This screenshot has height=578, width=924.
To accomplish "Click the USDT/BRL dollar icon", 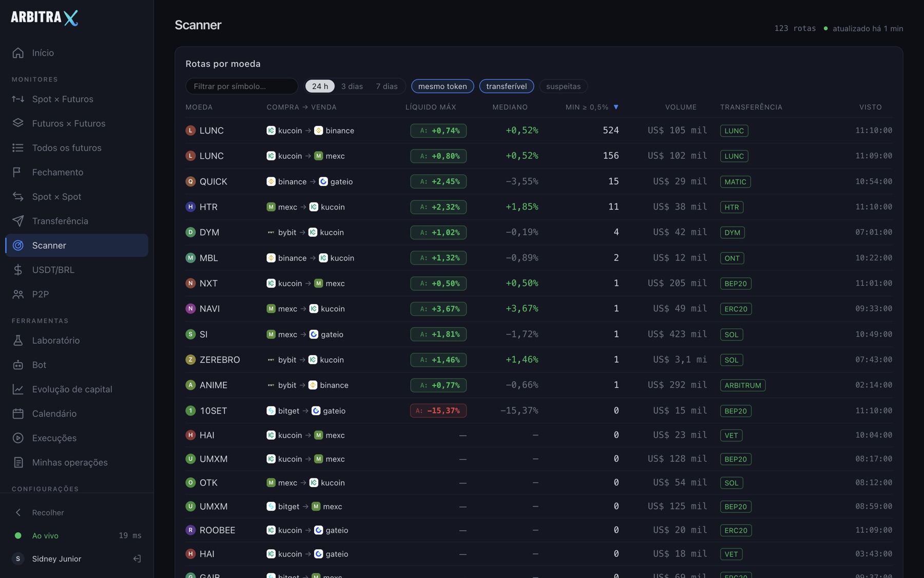I will 18,270.
